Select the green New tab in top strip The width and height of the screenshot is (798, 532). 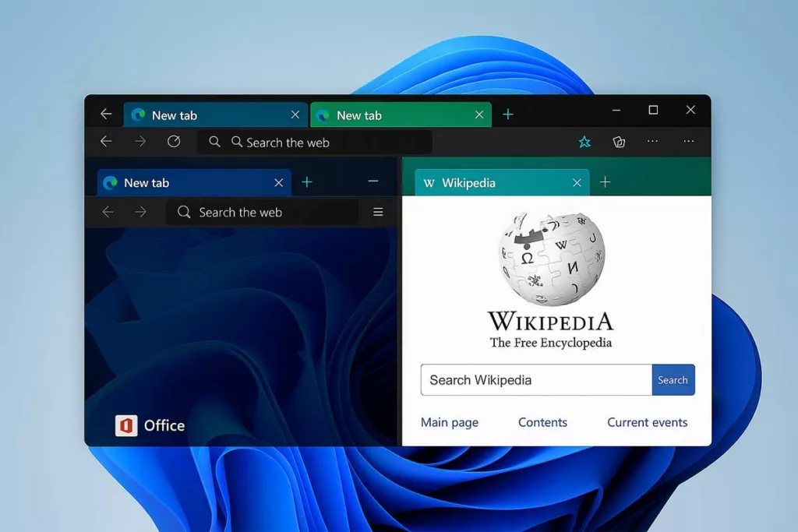tap(401, 115)
